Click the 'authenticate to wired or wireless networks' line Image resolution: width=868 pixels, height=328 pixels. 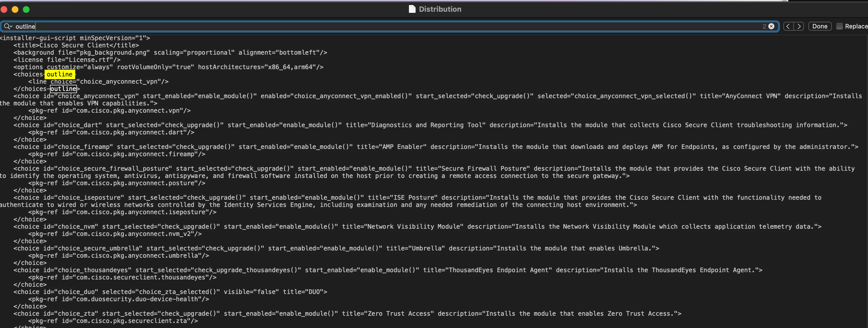click(x=318, y=205)
